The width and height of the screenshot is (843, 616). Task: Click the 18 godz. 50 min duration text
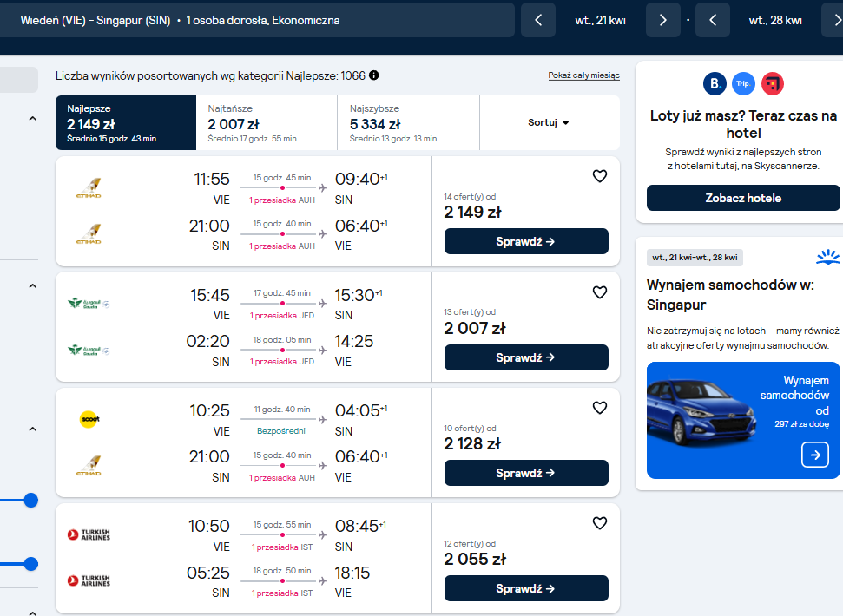point(282,570)
